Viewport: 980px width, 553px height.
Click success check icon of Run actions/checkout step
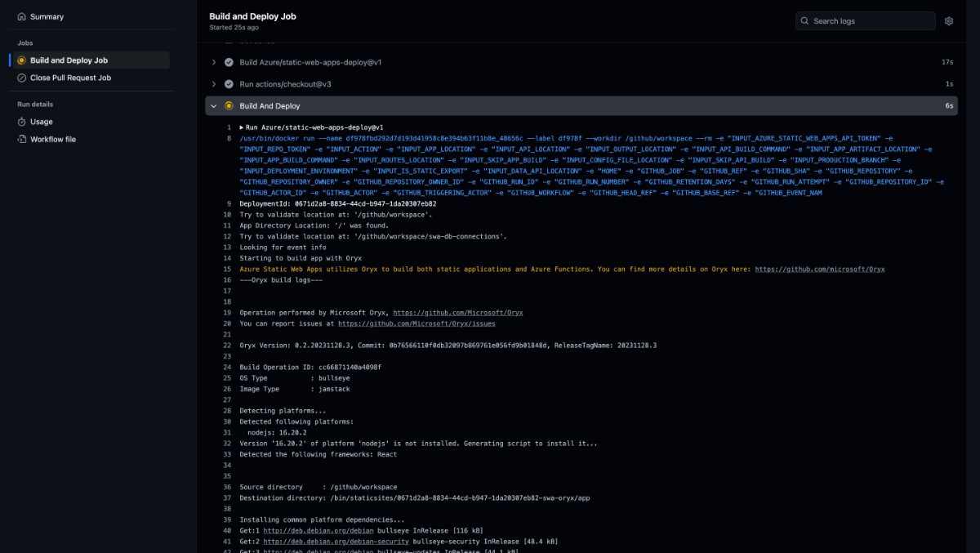click(229, 84)
